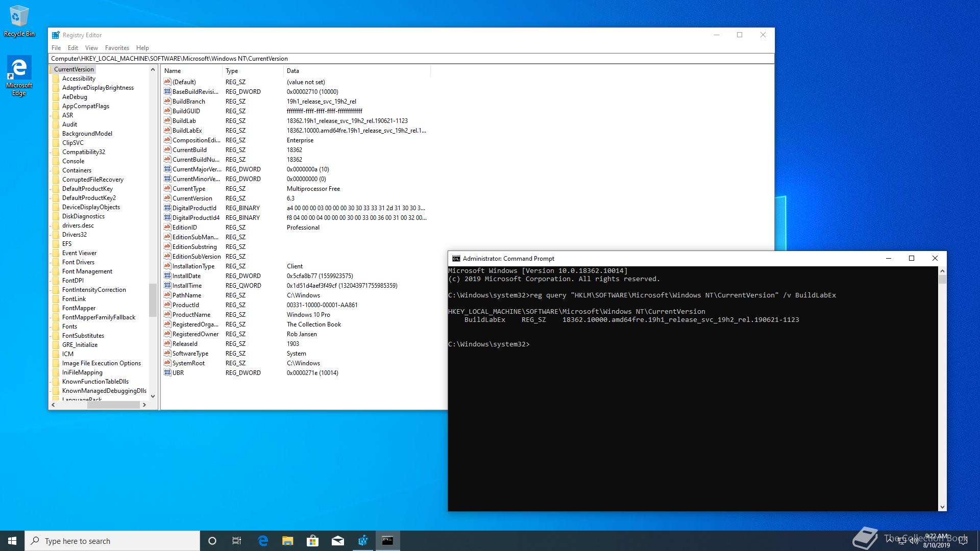Click the UBR DWORD value icon
The image size is (980, 551).
(167, 372)
